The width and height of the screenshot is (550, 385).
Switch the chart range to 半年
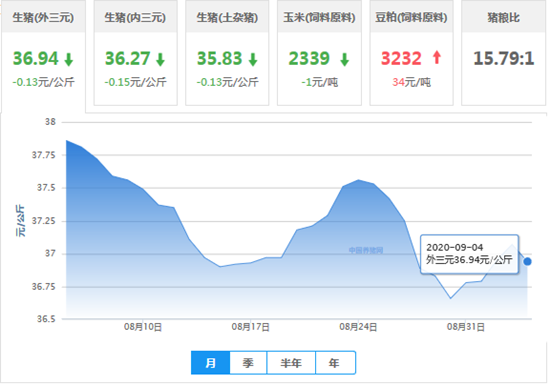(x=291, y=363)
